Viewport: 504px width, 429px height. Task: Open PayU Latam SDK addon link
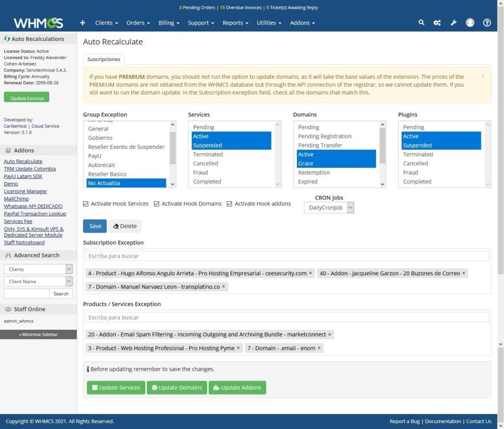point(23,176)
